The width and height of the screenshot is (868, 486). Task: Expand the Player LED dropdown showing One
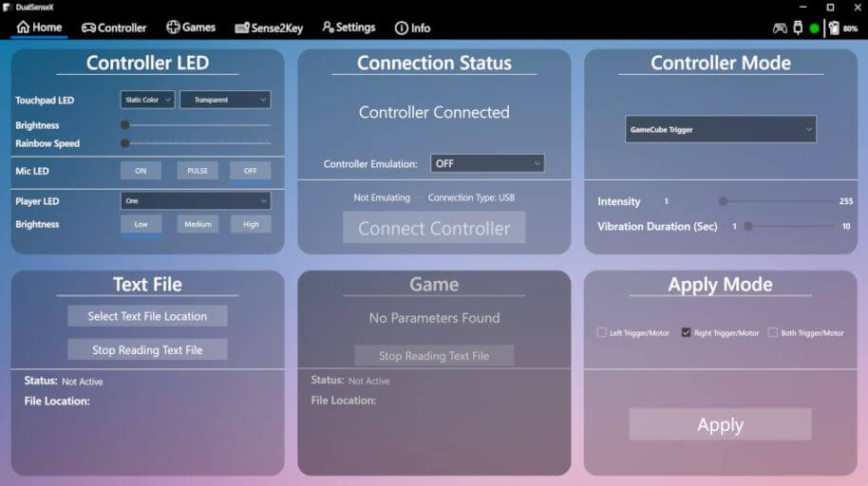click(x=196, y=201)
